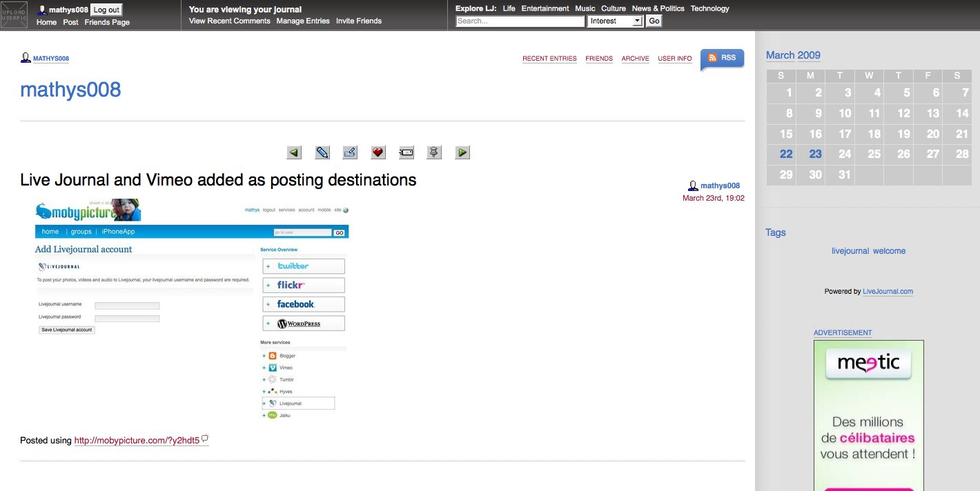This screenshot has height=491, width=980.
Task: Go to the next entry using green right arrow
Action: click(x=462, y=152)
